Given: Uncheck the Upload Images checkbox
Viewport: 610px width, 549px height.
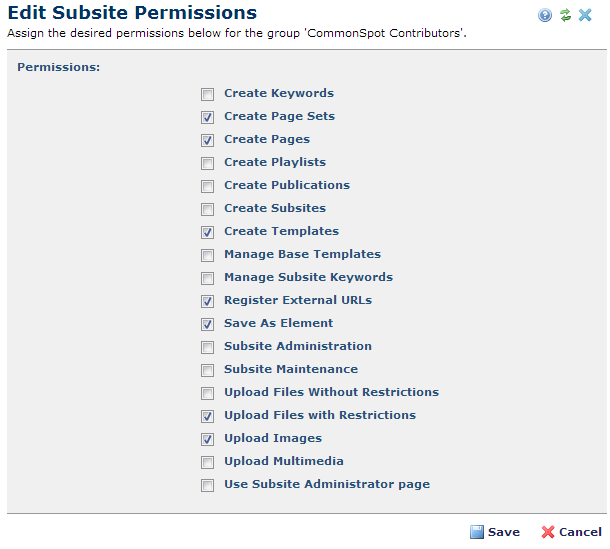Looking at the screenshot, I should (208, 439).
